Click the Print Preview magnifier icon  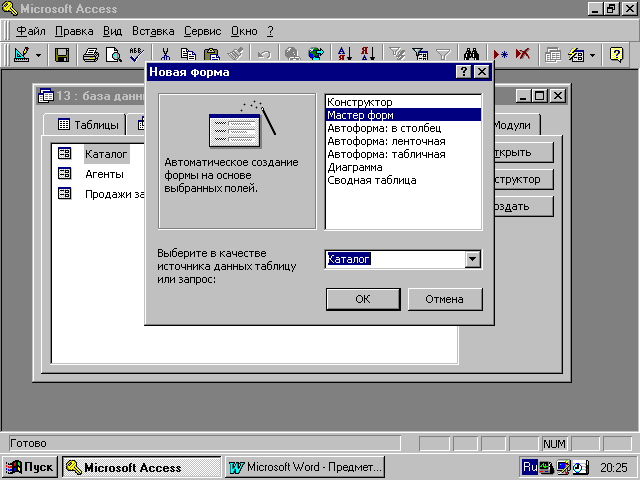113,55
